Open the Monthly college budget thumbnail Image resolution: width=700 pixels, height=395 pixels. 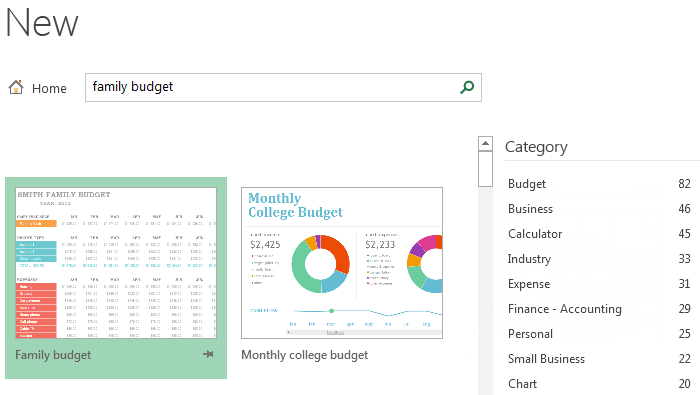click(x=342, y=263)
